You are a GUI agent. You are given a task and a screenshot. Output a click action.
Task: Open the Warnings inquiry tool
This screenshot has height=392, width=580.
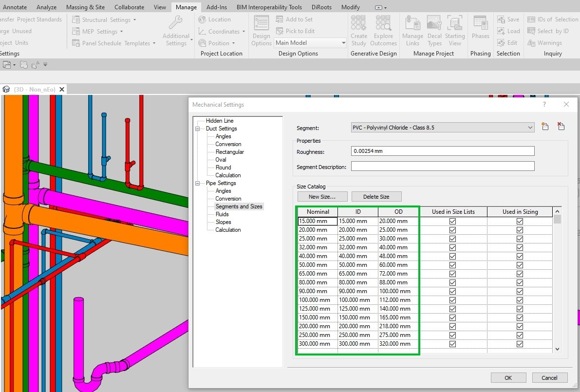click(x=544, y=43)
